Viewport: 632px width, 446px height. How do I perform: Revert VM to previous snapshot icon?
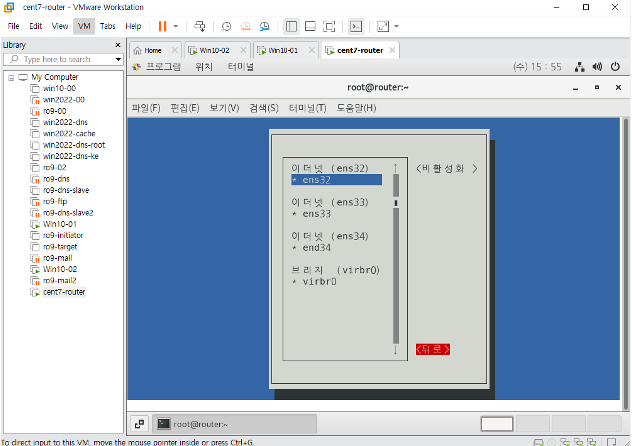click(245, 27)
